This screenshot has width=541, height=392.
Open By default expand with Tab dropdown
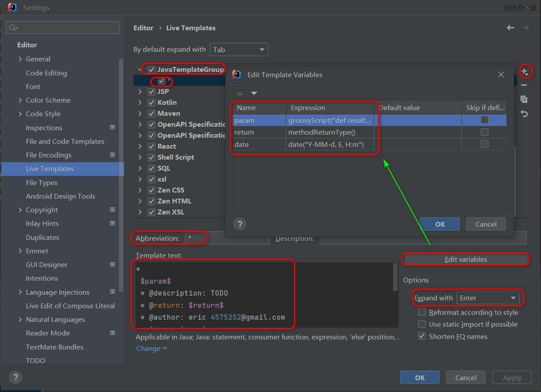pos(239,50)
